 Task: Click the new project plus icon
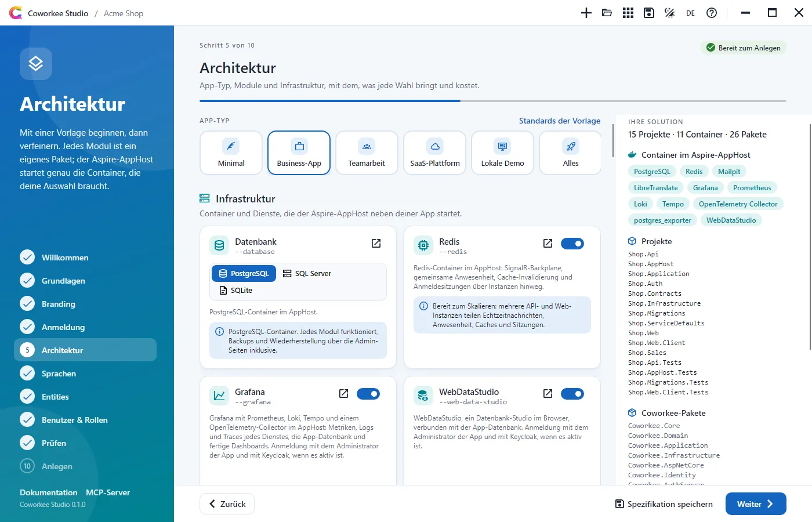pos(586,13)
